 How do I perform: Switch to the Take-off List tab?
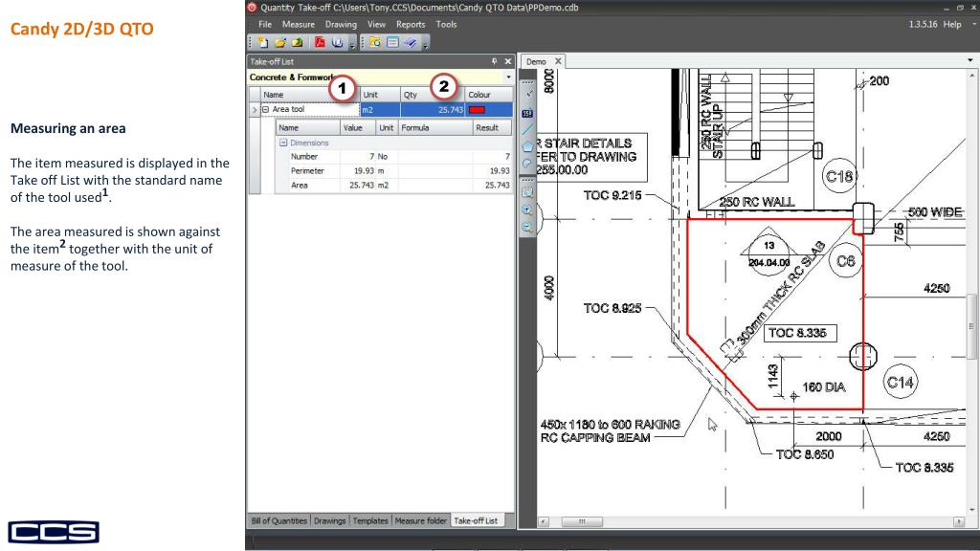[476, 520]
